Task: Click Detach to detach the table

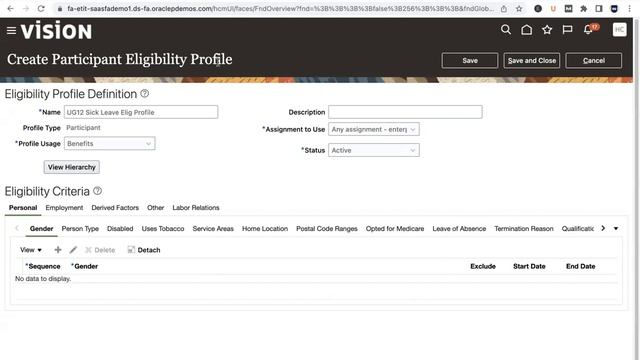Action: pyautogui.click(x=144, y=250)
